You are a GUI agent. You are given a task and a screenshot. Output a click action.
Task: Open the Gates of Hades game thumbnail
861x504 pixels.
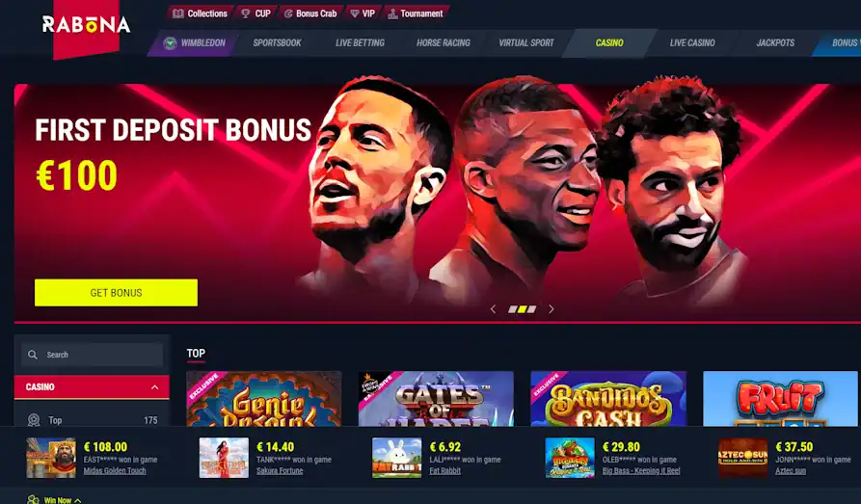coord(436,399)
